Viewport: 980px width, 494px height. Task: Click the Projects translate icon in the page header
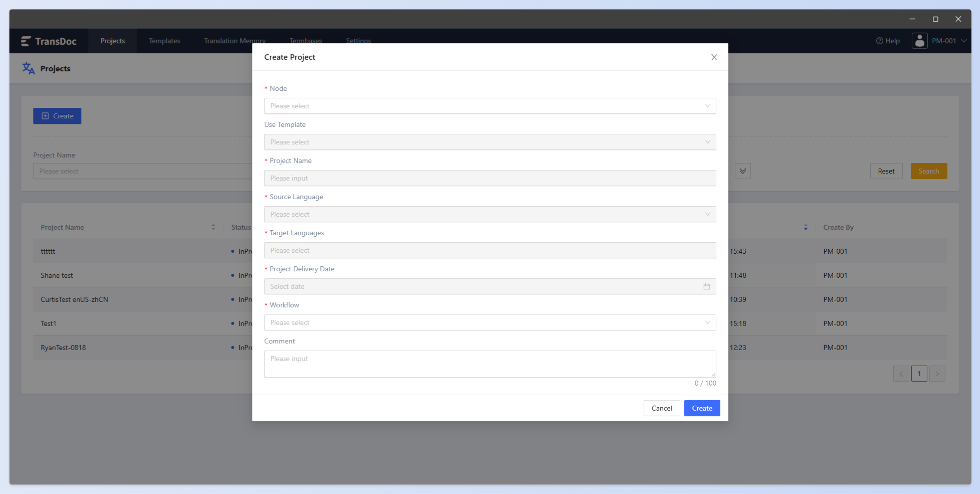29,68
